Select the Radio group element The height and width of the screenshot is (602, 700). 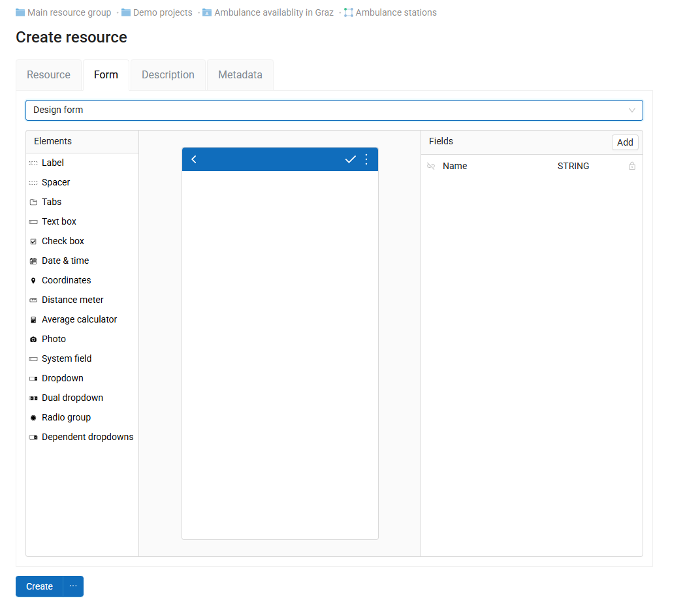(x=66, y=417)
